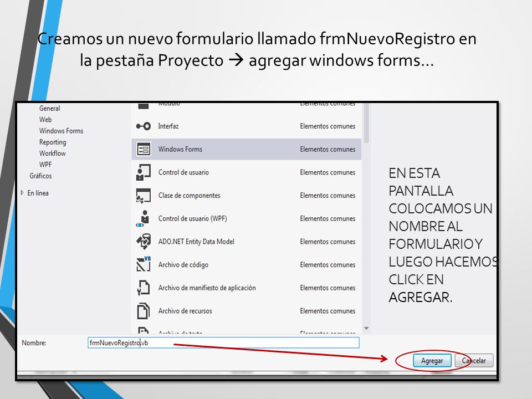Select Archivo de recursos template name
This screenshot has width=532, height=399.
pyautogui.click(x=185, y=311)
